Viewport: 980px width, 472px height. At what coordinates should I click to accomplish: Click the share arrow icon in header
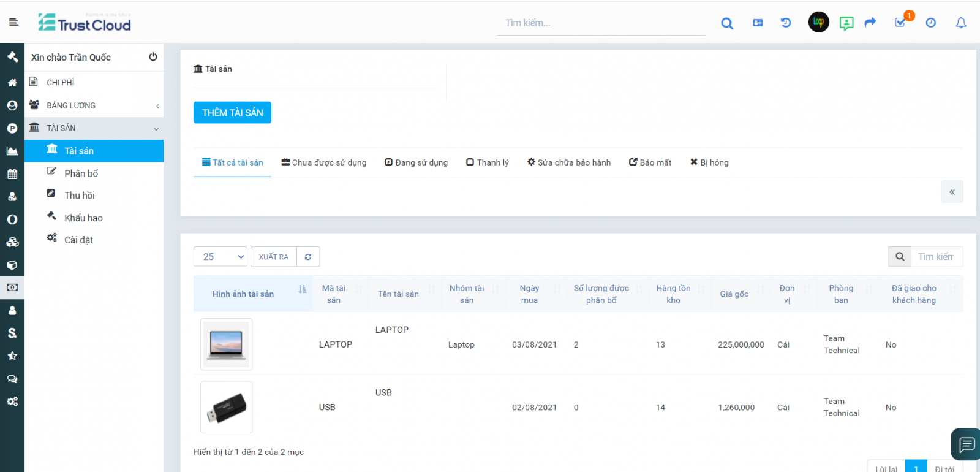click(870, 23)
